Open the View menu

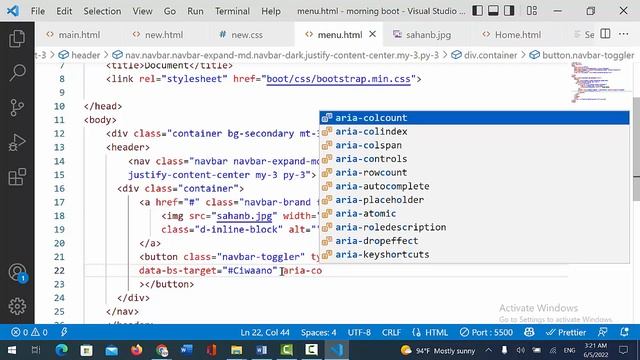142,11
